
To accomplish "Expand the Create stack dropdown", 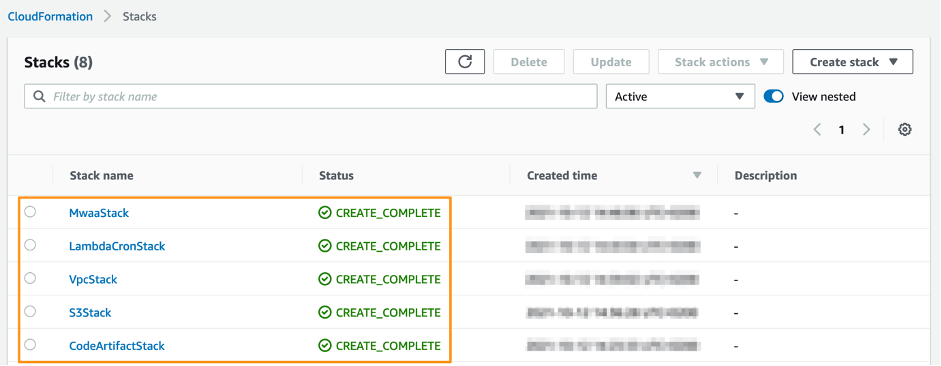I will tap(853, 62).
